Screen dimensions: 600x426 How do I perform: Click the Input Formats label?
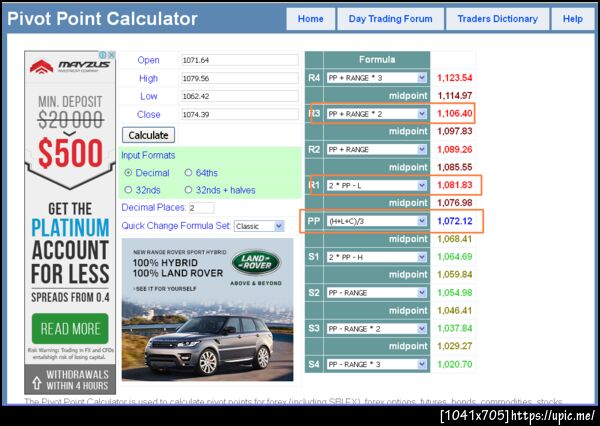148,155
